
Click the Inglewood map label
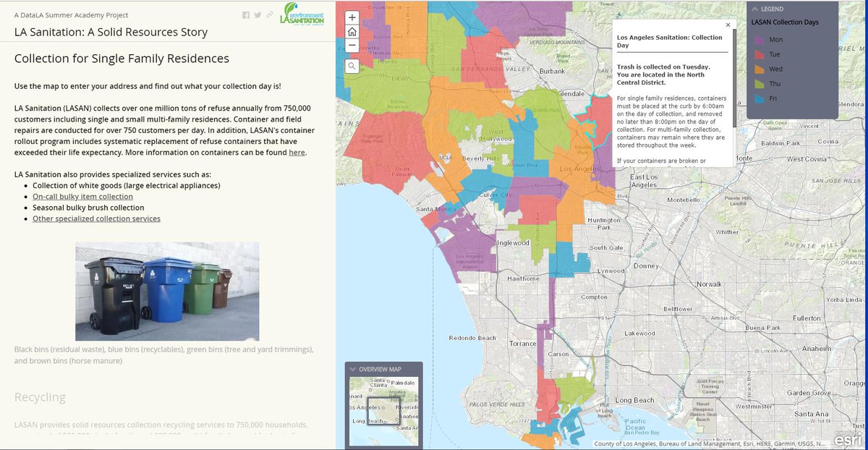point(514,243)
